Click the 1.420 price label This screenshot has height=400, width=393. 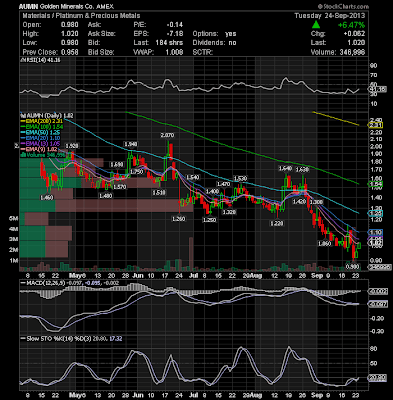coord(299,202)
